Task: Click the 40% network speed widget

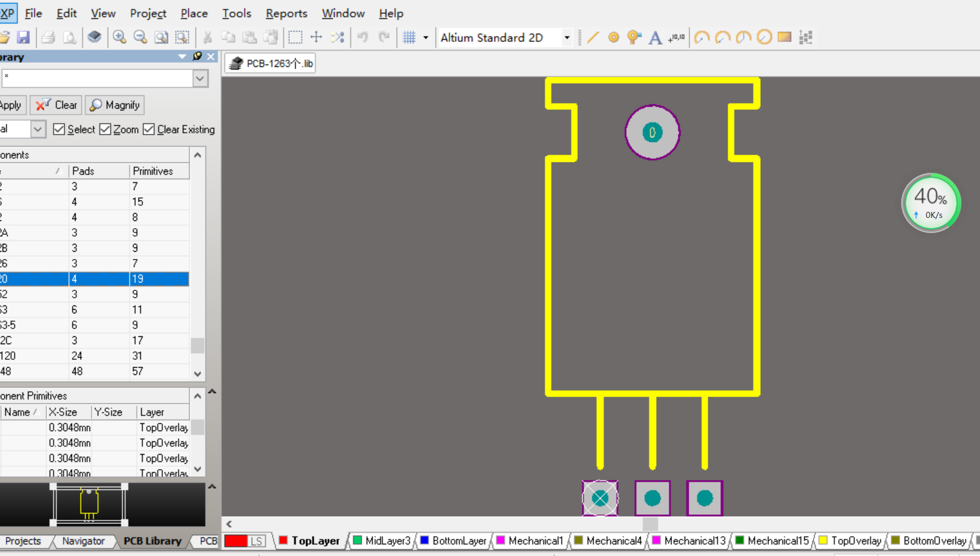Action: coord(931,203)
